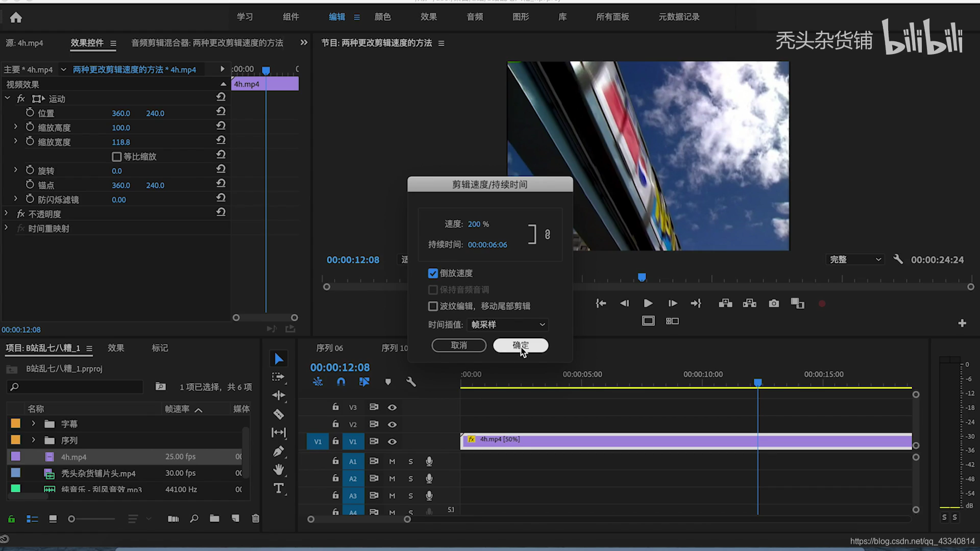Click 取消 cancel button in dialog
This screenshot has width=980, height=551.
pos(458,345)
